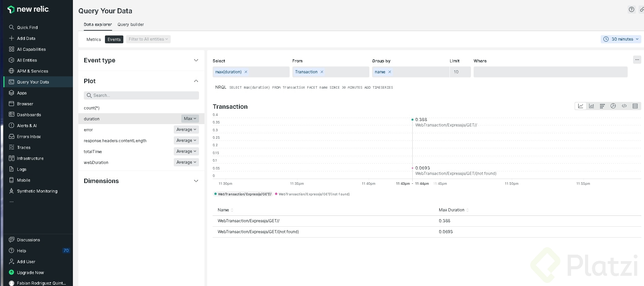Open the Average dropdown for webDuration
Screen dimensions: 644x286
(x=186, y=162)
